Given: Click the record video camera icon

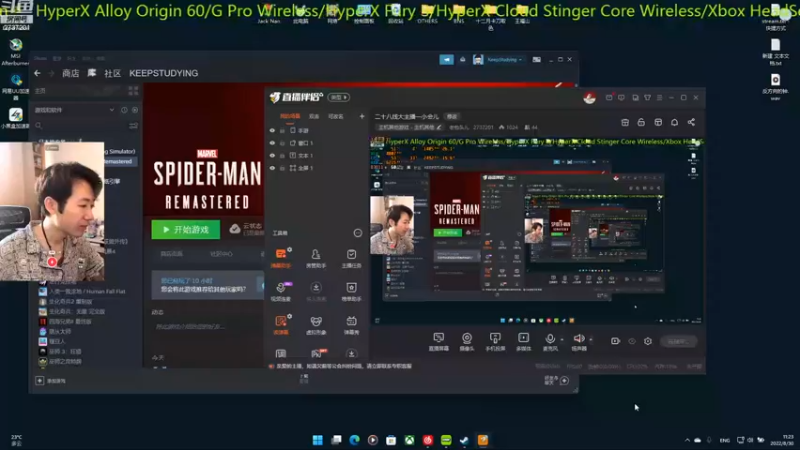Looking at the screenshot, I should pyautogui.click(x=615, y=341).
